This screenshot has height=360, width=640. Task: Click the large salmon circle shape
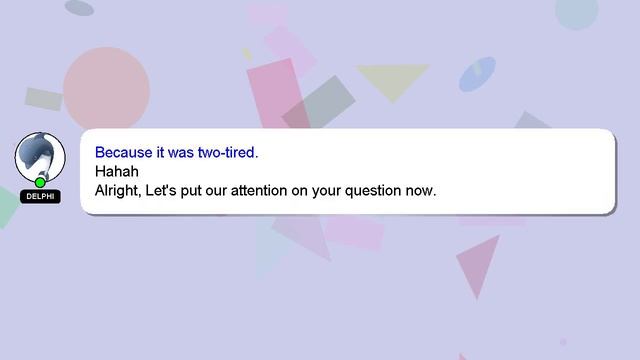pos(106,88)
